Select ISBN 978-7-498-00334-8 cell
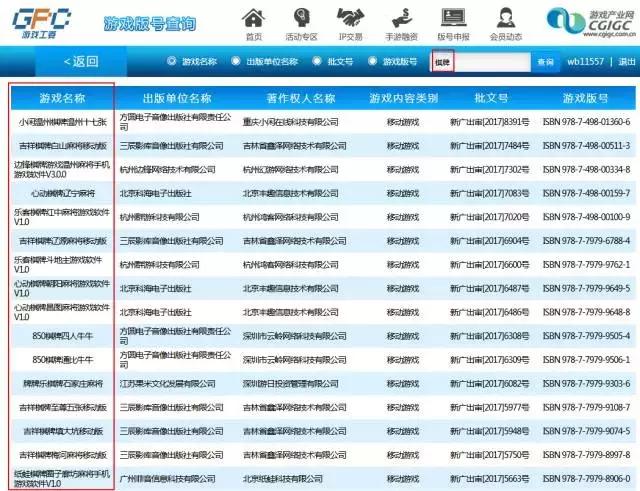Viewport: 640px width, 491px height. tap(586, 169)
